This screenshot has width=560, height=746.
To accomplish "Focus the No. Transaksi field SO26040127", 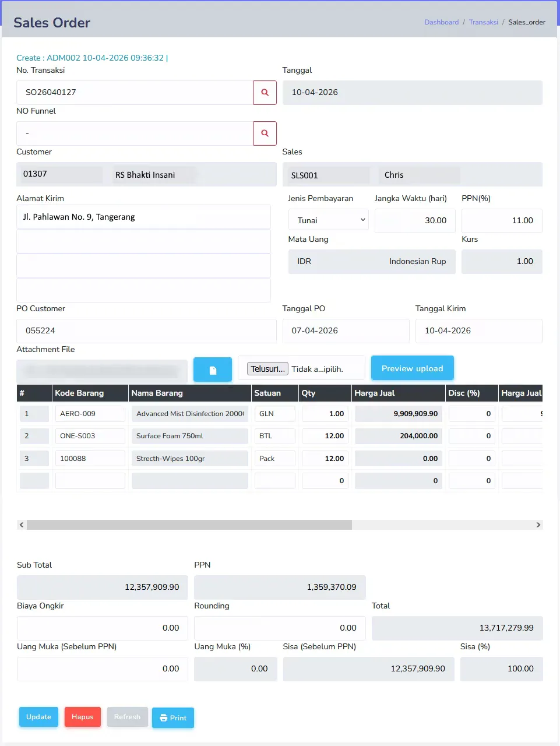I will (135, 93).
